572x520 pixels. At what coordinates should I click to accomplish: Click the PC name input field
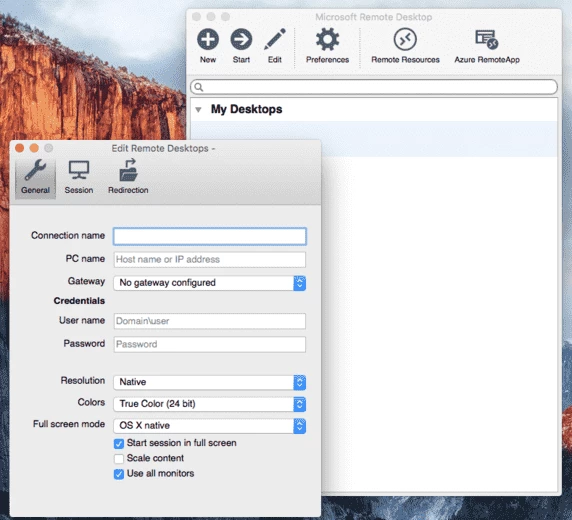209,259
